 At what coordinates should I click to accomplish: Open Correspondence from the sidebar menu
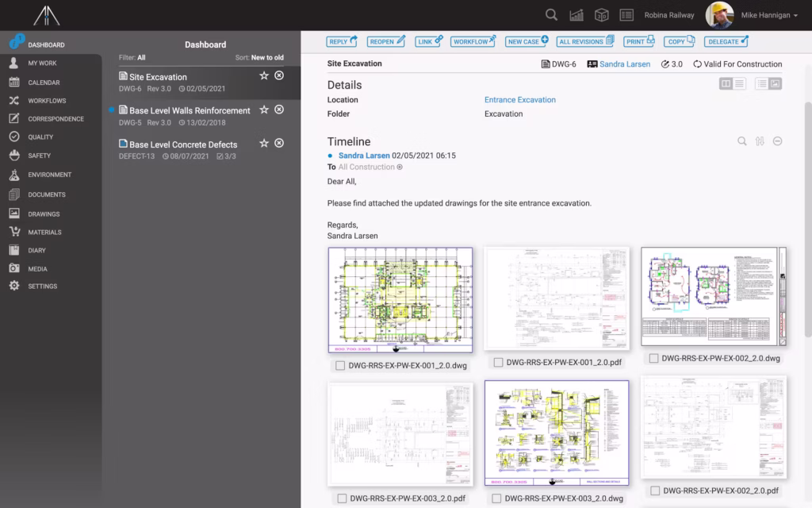click(x=56, y=119)
